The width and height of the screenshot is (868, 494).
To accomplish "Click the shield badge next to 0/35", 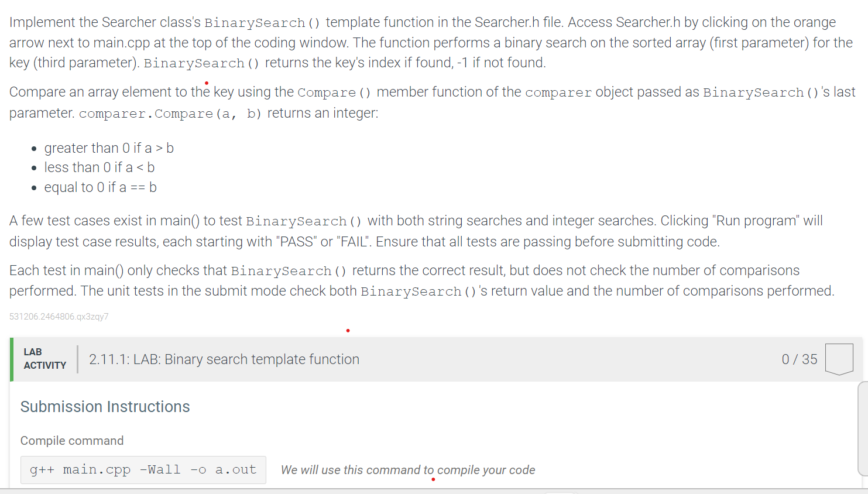I will click(839, 359).
